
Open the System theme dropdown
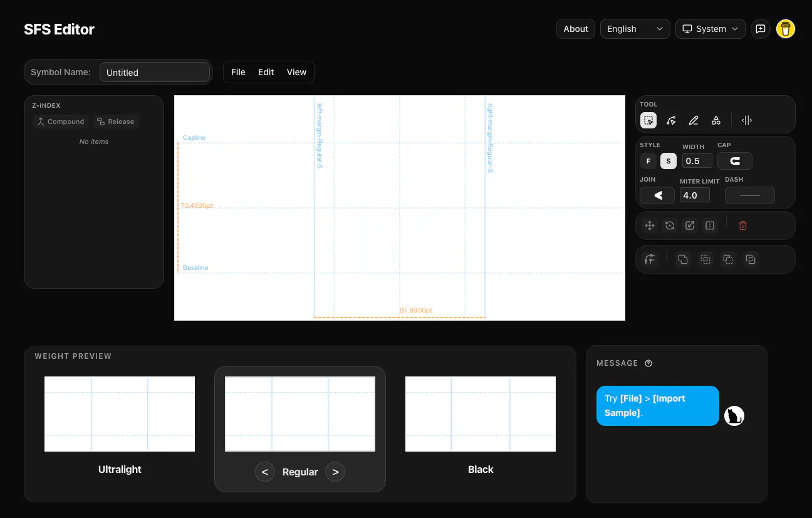click(x=710, y=29)
